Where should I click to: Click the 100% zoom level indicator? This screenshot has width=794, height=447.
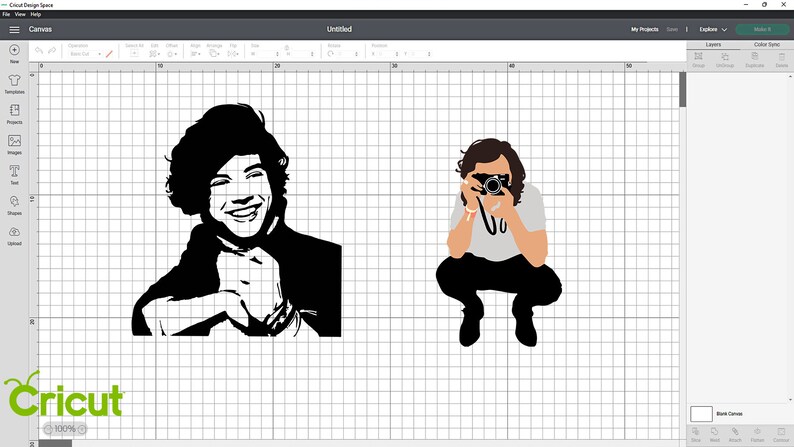[x=65, y=429]
